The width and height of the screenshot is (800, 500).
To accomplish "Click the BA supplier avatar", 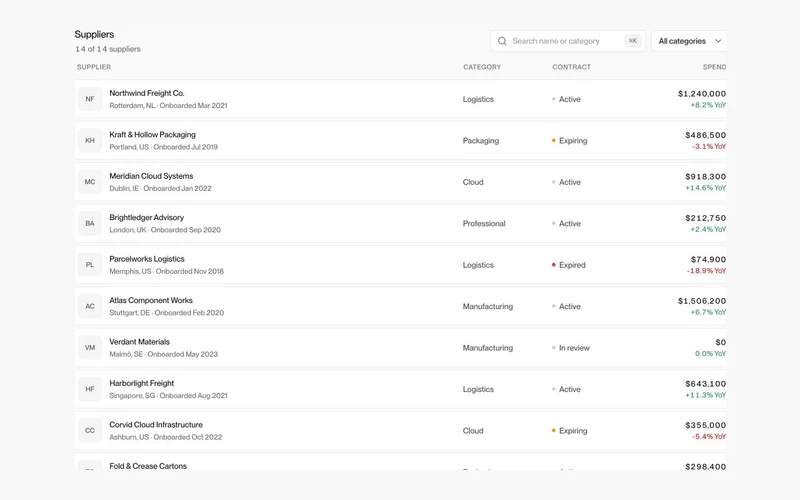I will click(x=90, y=223).
